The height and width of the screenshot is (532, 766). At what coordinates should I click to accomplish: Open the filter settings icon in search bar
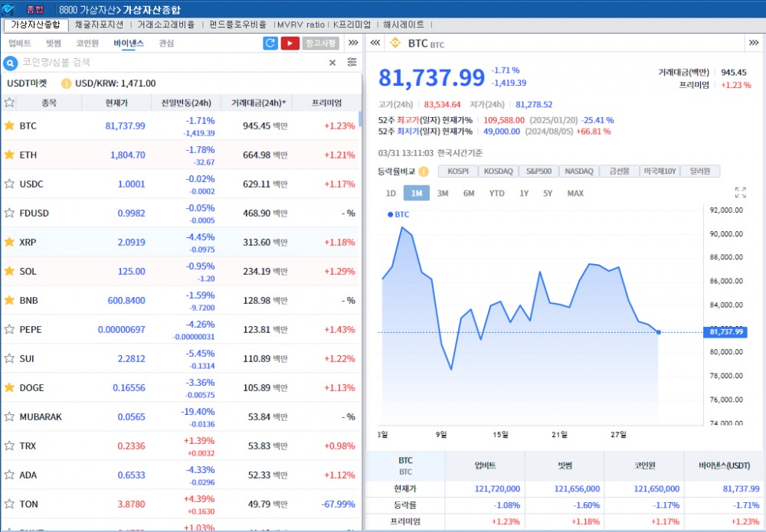coord(352,63)
